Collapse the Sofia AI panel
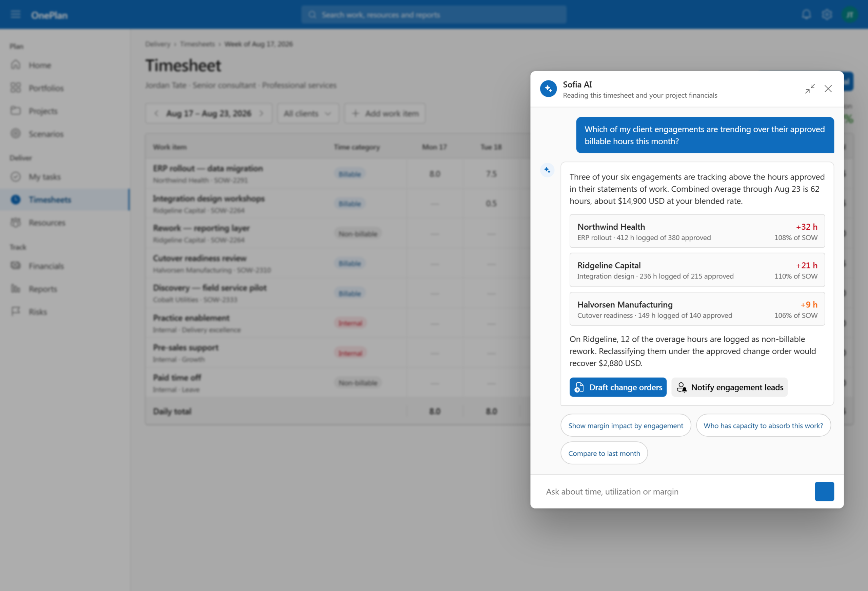The width and height of the screenshot is (868, 591). click(810, 89)
